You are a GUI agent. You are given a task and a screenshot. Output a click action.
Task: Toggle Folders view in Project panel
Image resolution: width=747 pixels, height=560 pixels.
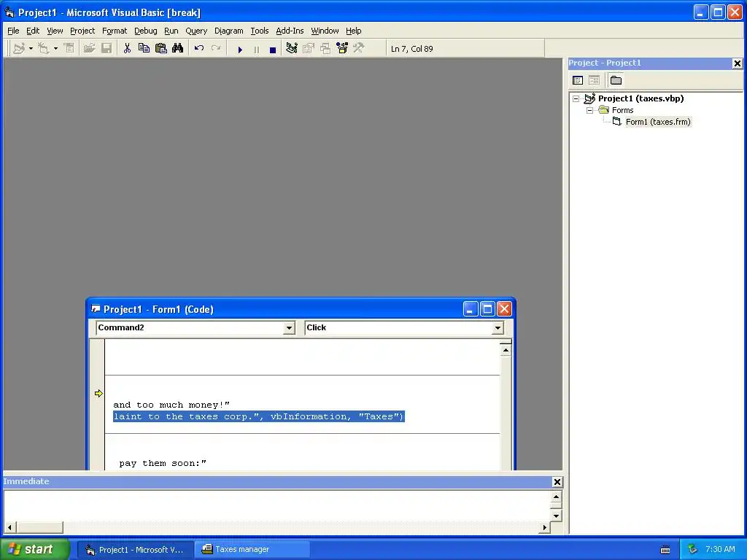click(616, 80)
